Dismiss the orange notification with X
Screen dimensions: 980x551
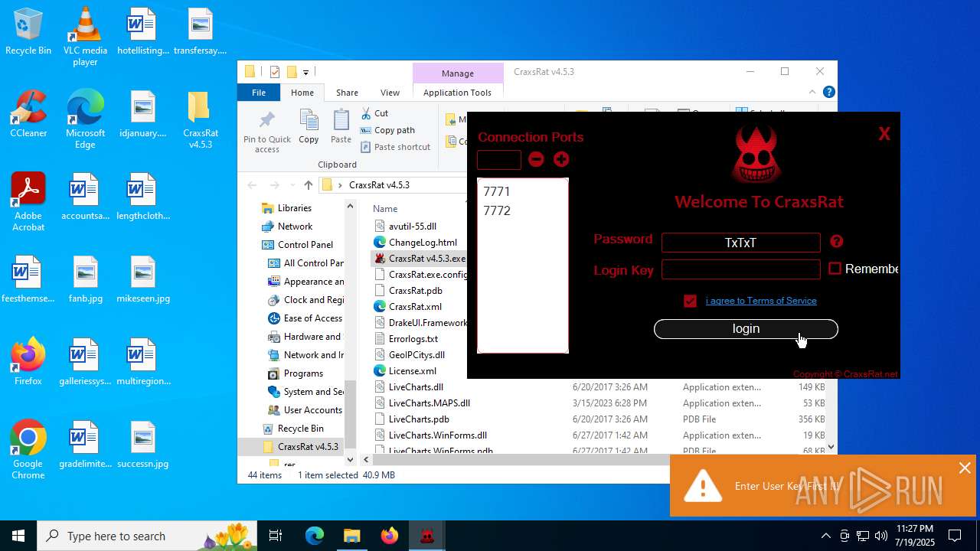965,468
